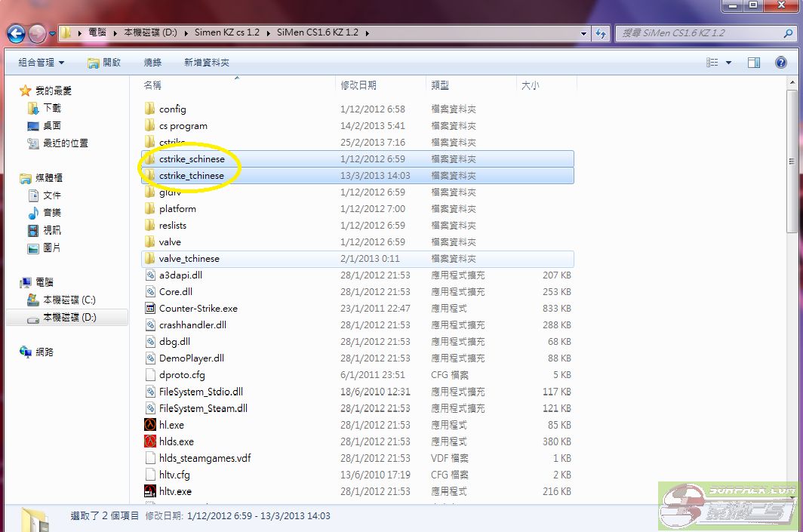
Task: Sort by 修改日期 date modified column
Action: [x=358, y=85]
